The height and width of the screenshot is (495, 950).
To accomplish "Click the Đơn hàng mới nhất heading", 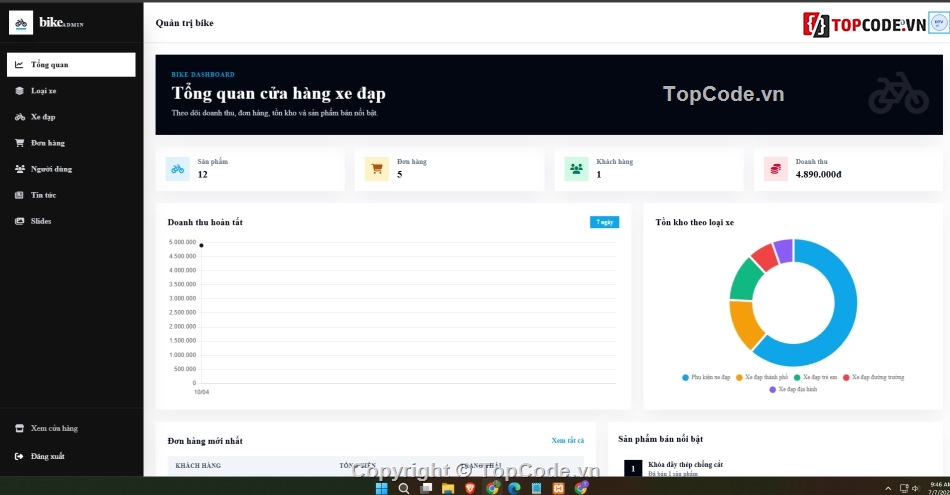I will click(x=205, y=440).
